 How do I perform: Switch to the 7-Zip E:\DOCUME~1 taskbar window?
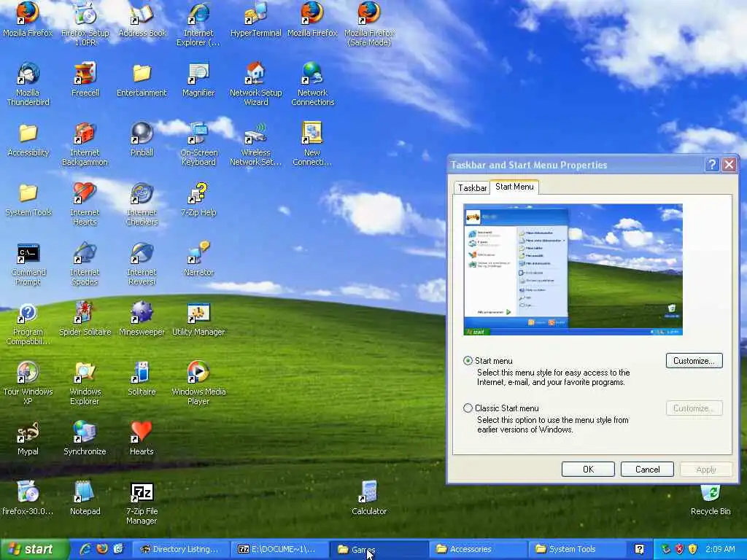click(x=279, y=549)
